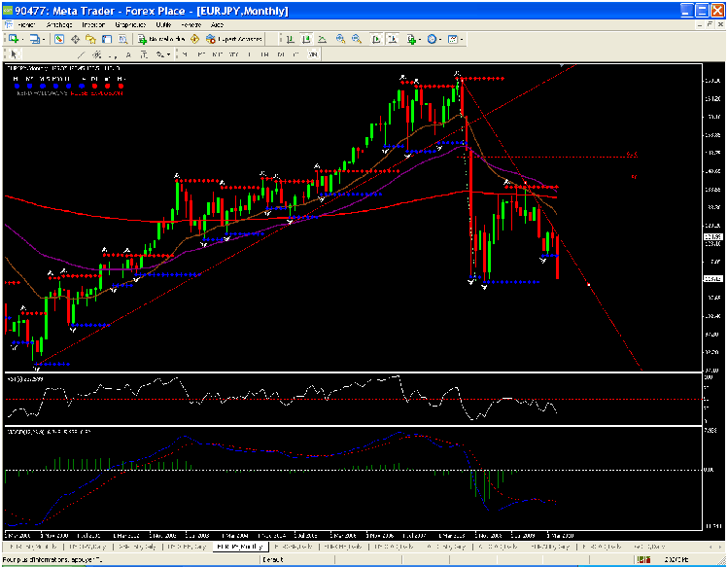Switch to line chart display

click(x=322, y=39)
